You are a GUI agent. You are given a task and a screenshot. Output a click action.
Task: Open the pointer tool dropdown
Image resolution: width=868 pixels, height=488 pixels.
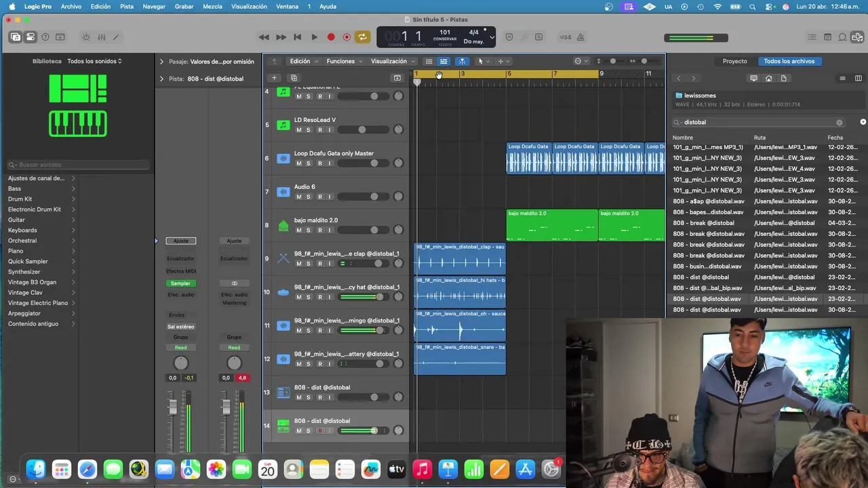point(482,61)
